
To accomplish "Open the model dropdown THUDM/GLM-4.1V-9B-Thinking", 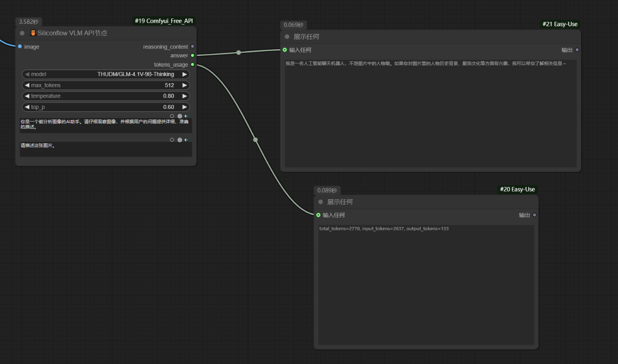I will [x=106, y=74].
